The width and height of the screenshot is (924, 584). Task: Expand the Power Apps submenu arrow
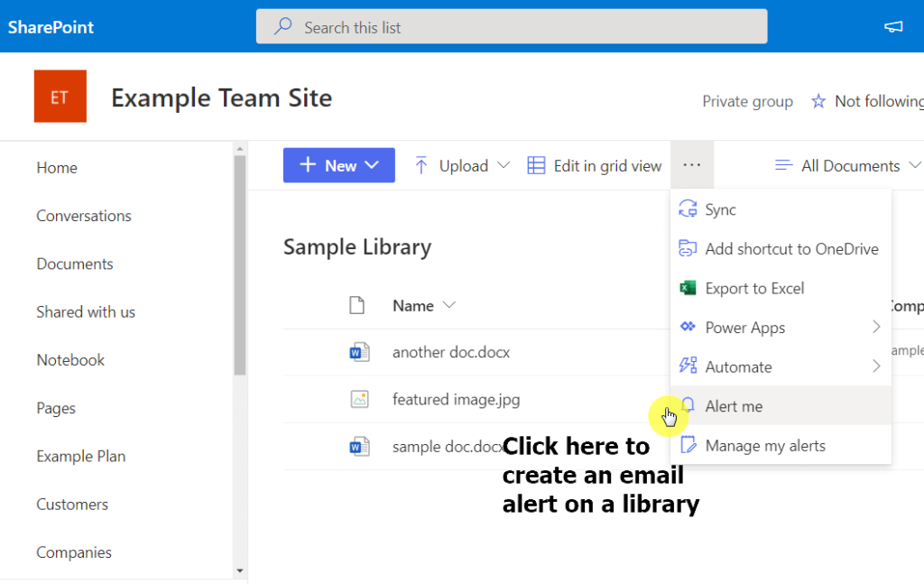point(876,327)
